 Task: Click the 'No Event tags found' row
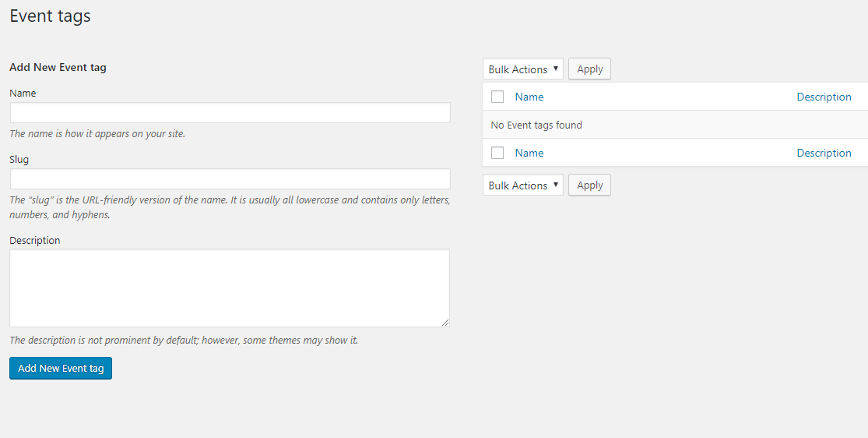point(536,125)
